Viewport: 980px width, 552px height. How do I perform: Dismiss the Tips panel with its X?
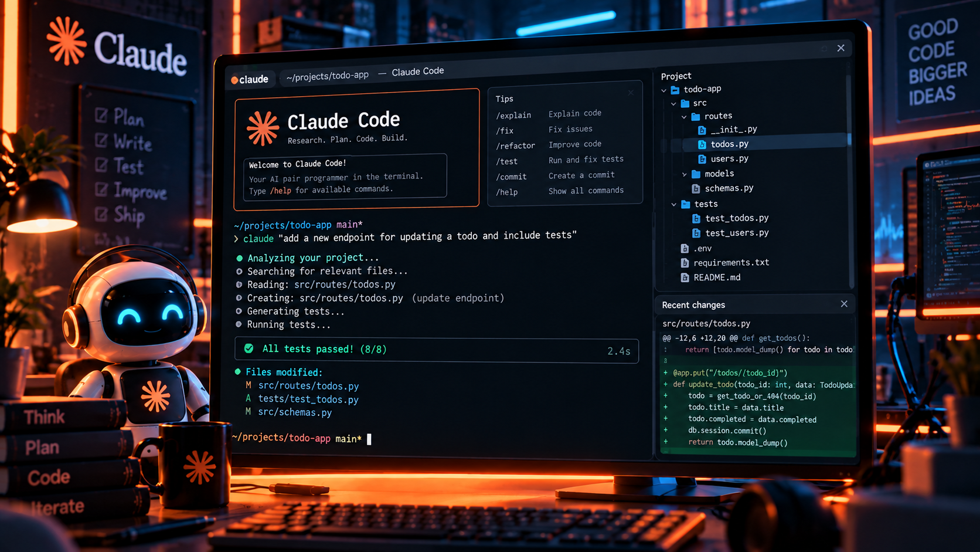tap(631, 93)
